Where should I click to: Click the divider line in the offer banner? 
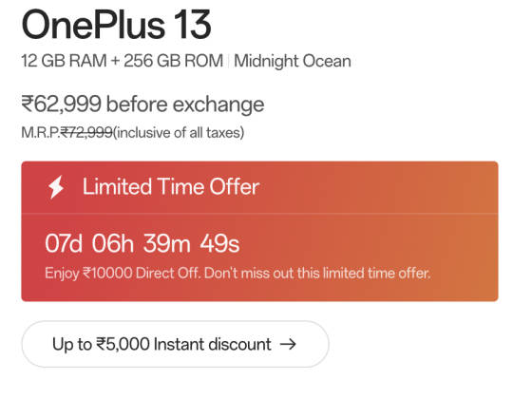click(x=260, y=214)
